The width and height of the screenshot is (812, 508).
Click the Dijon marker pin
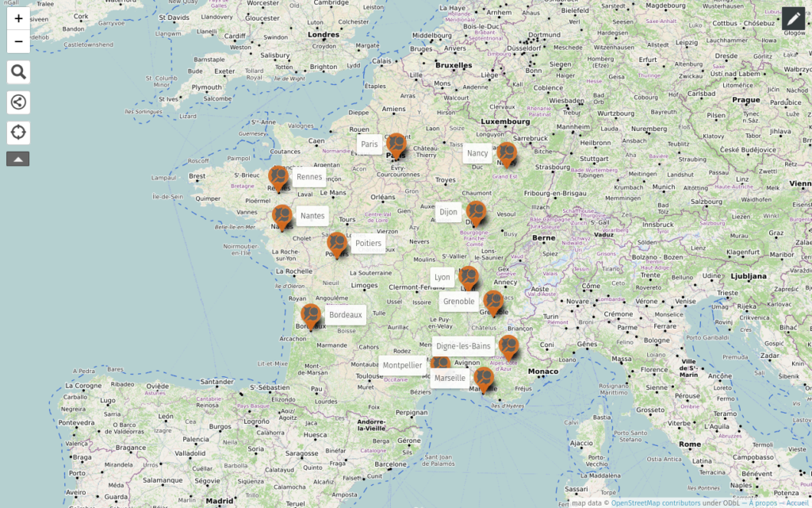click(x=475, y=214)
